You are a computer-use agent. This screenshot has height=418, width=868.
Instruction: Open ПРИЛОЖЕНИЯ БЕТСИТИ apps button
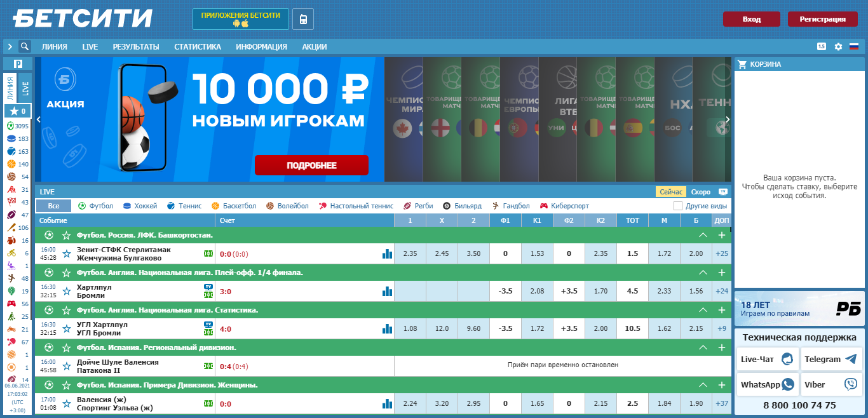tap(241, 19)
